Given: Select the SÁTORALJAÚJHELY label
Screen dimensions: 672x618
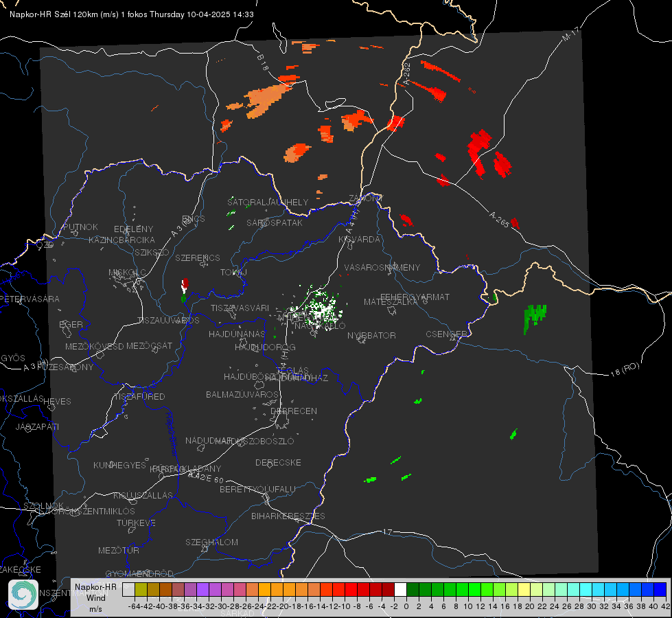Looking at the screenshot, I should 268,202.
